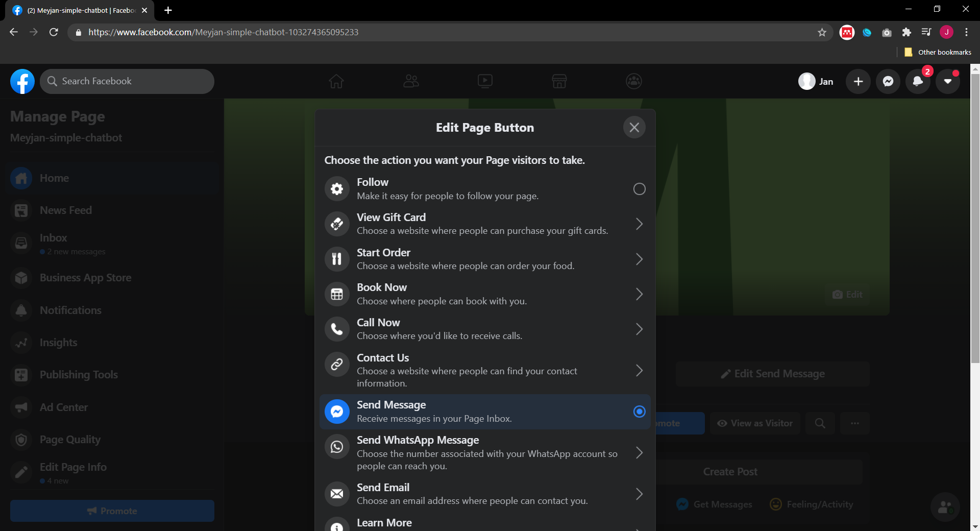Click the Edit Send Message button
The image size is (980, 531).
773,374
